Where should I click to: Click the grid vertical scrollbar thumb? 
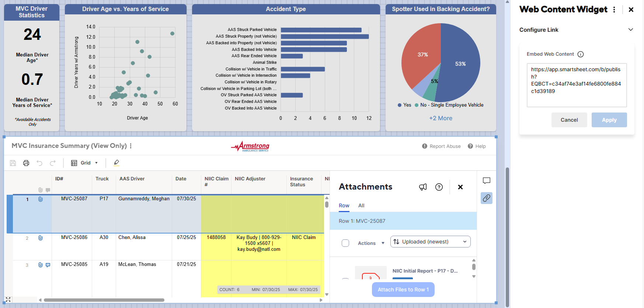click(x=327, y=204)
